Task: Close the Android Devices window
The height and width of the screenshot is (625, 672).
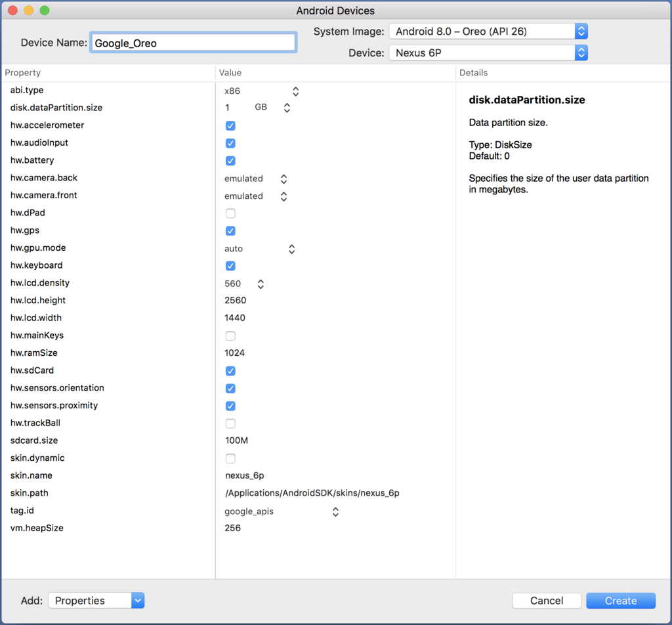Action: pos(13,11)
